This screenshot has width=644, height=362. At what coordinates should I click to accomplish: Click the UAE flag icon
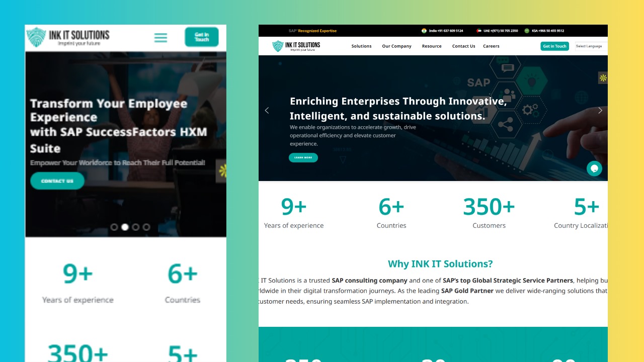[x=479, y=31]
